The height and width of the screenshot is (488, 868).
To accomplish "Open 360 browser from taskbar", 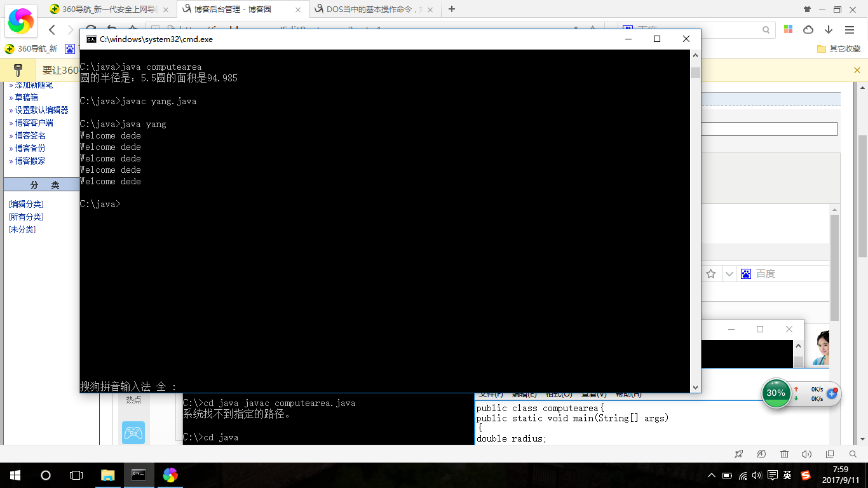I will [170, 475].
